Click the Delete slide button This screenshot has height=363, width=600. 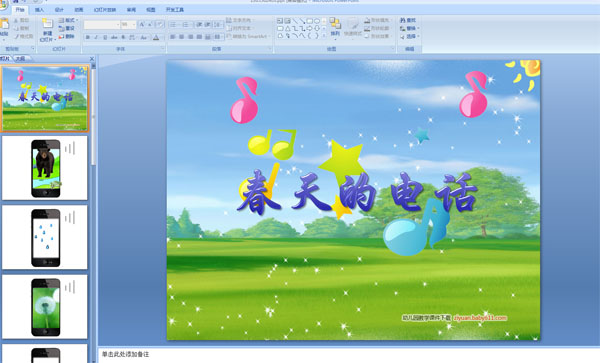click(66, 36)
